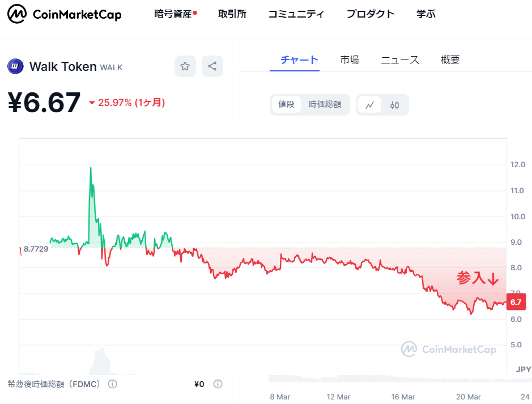The height and width of the screenshot is (404, 532).
Task: Switch to candlestick chart icon
Action: (395, 105)
